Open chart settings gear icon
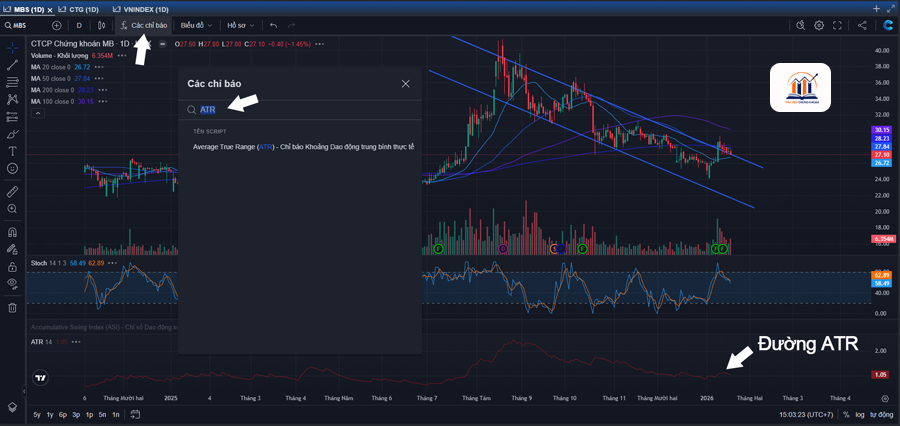 point(819,25)
